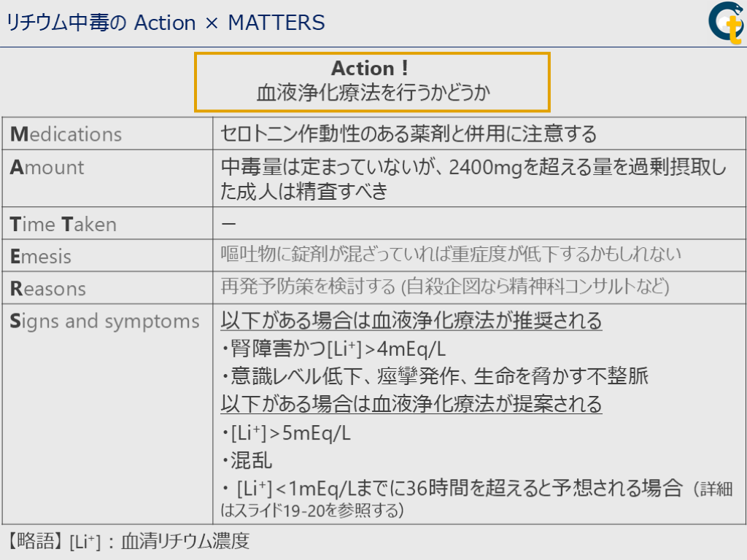Click the greyed-out 嘔吐物 emesis description

tap(451, 254)
